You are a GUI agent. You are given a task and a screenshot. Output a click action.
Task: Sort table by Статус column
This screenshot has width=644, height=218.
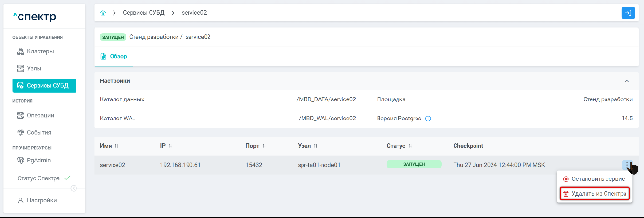(410, 146)
